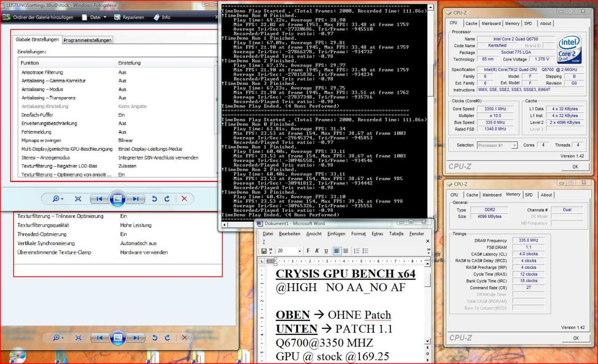Expand the Word toolbar overflow next to Save

pyautogui.click(x=271, y=251)
